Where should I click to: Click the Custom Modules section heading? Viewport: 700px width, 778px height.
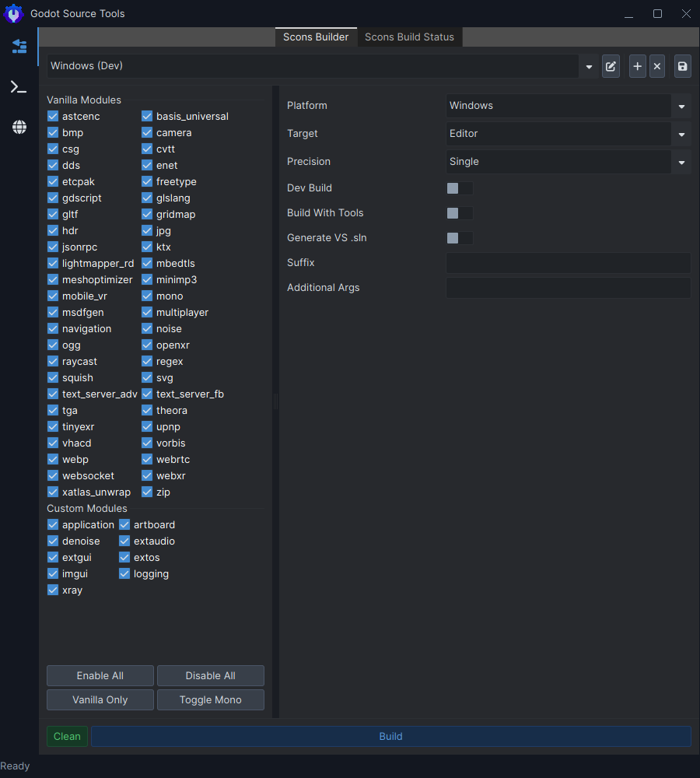(x=87, y=509)
